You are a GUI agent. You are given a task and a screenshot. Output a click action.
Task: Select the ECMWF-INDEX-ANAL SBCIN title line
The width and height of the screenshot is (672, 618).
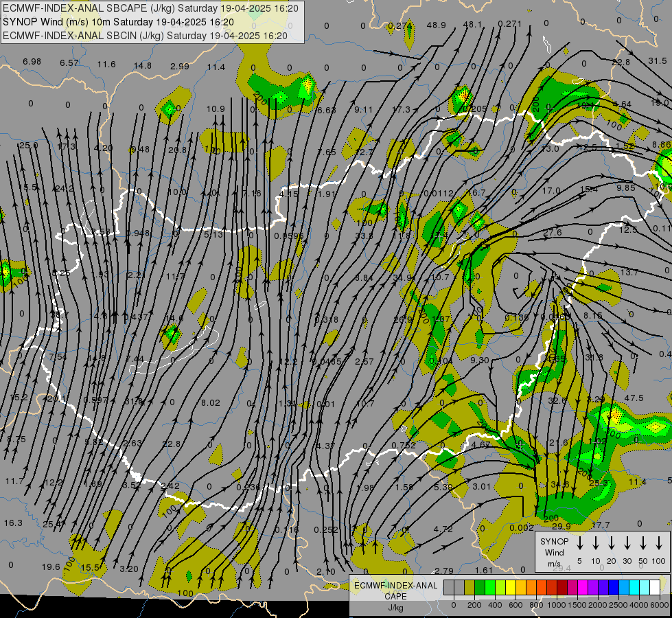[x=145, y=36]
